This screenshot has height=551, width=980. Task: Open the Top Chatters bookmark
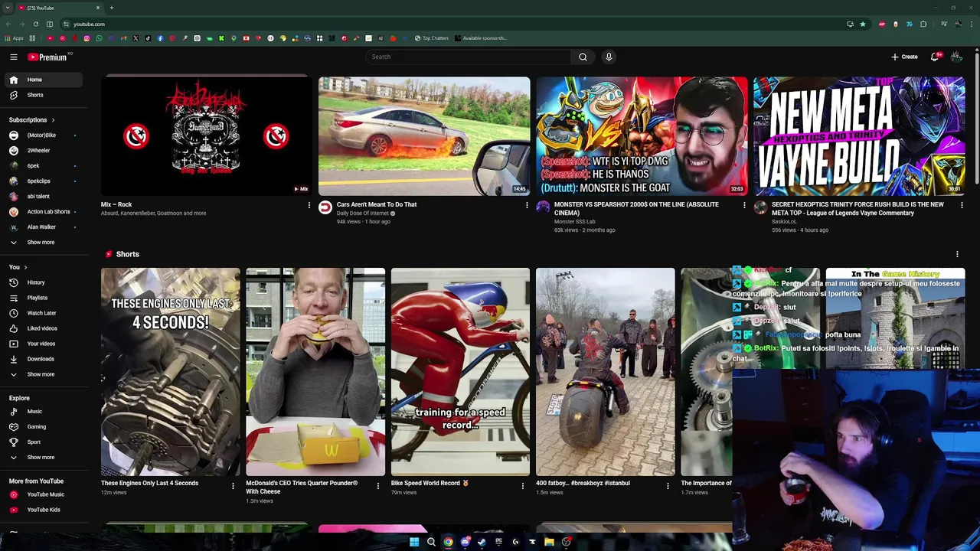(x=432, y=38)
